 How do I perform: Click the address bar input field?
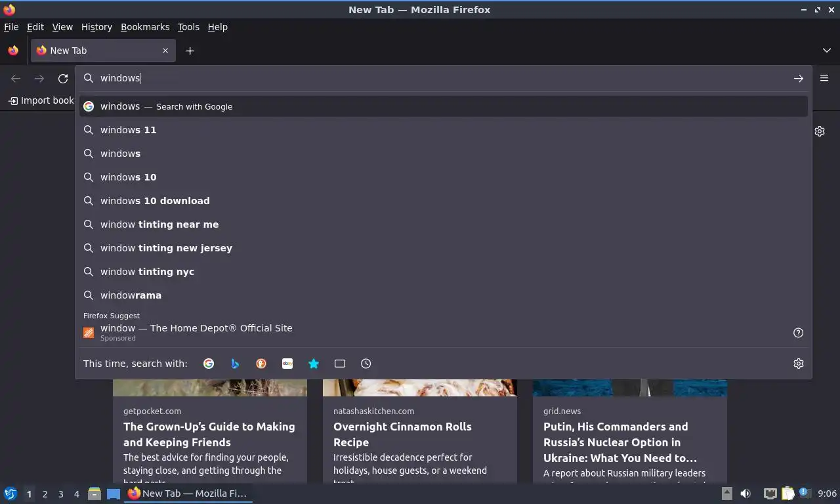tap(443, 78)
